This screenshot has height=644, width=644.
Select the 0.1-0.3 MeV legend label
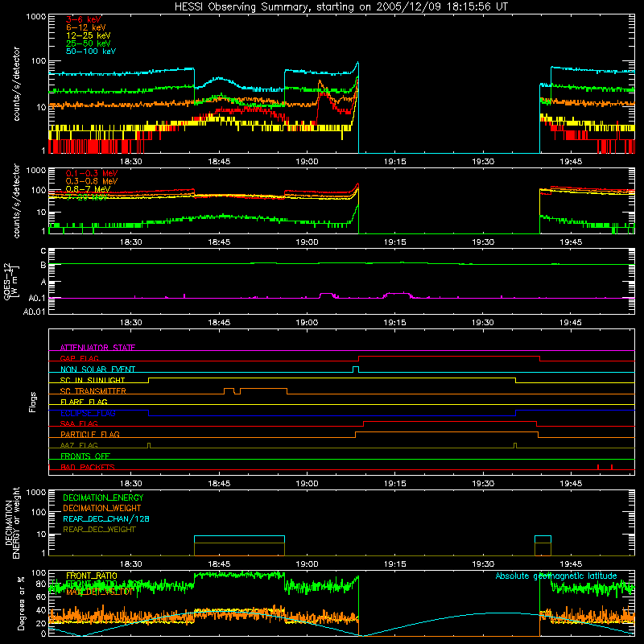coord(92,173)
